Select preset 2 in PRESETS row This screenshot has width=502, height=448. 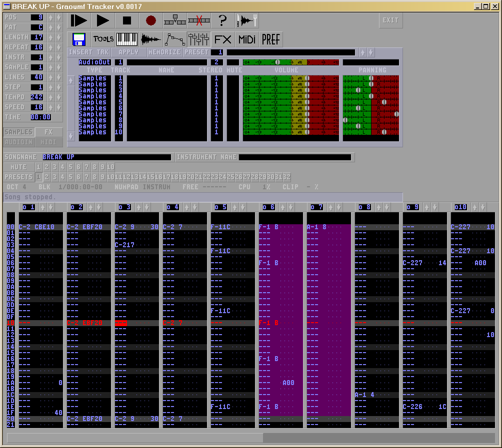pos(46,177)
